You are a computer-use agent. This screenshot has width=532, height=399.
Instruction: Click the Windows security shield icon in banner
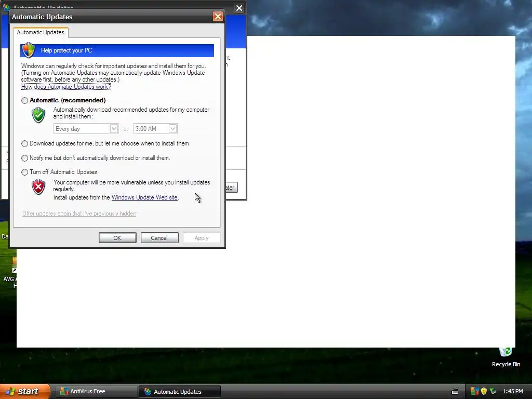(29, 50)
